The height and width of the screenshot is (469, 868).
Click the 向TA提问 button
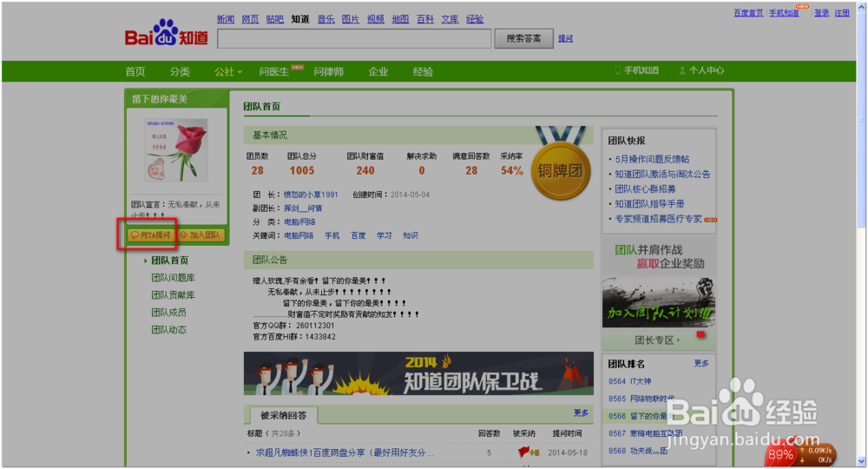(x=151, y=234)
